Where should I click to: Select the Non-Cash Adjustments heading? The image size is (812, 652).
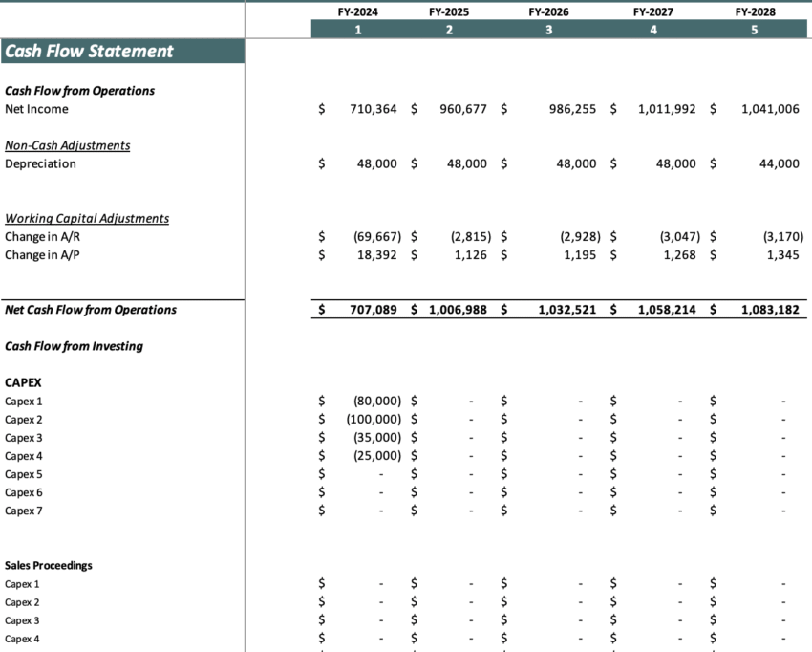pos(67,145)
